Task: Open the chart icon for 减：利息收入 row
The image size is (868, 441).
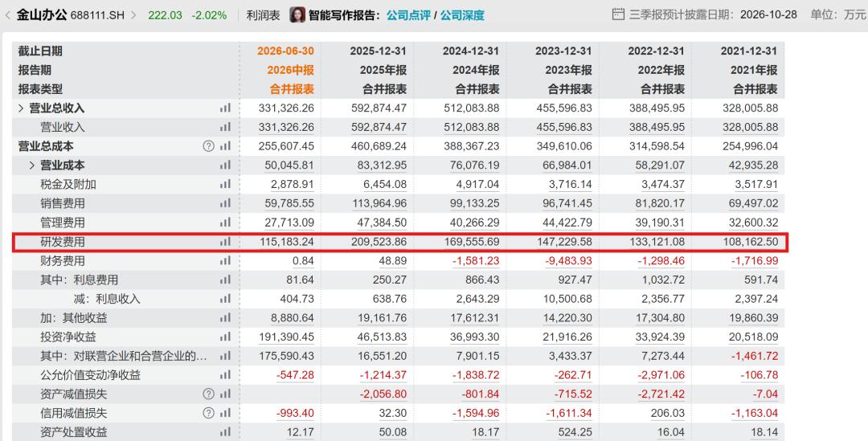Action: [x=225, y=299]
